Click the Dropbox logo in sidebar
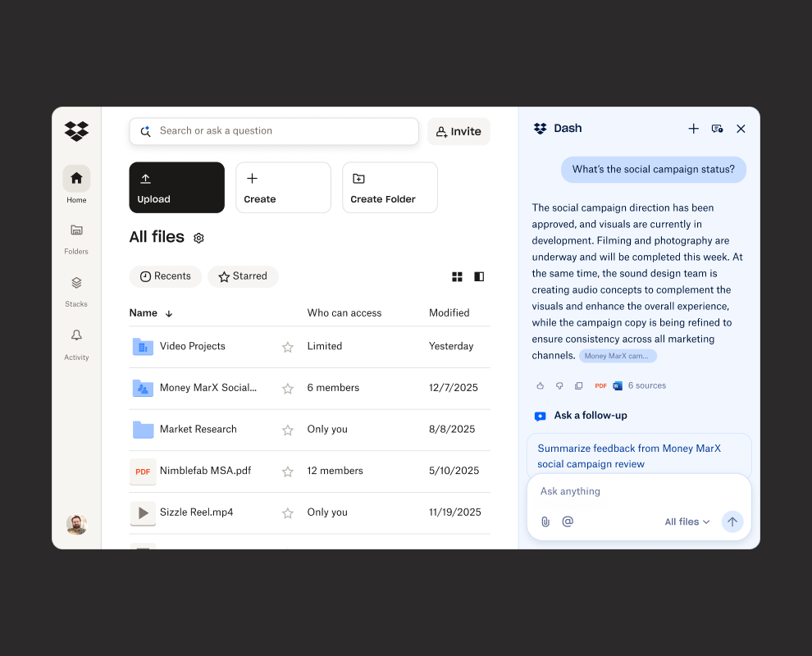This screenshot has height=656, width=812. 76,131
